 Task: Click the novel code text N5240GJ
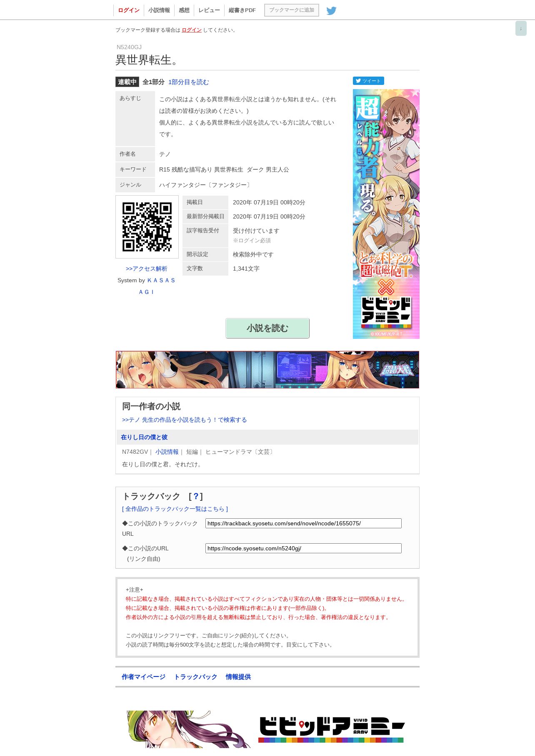[x=129, y=47]
